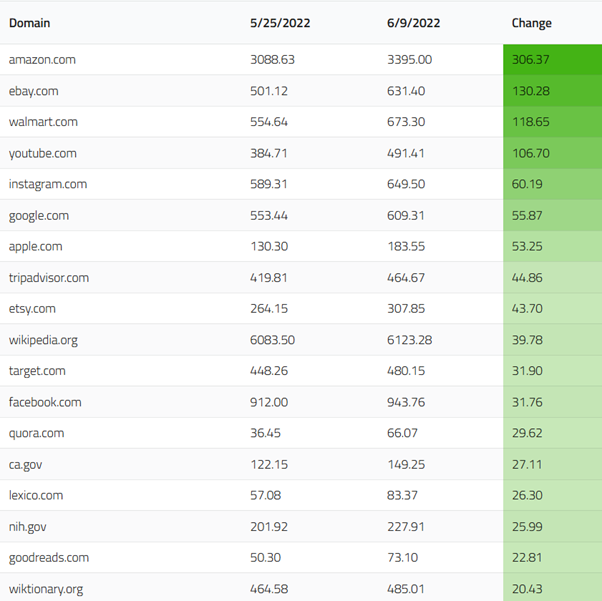Sort by the Domain column header
This screenshot has width=602, height=601.
click(x=30, y=23)
